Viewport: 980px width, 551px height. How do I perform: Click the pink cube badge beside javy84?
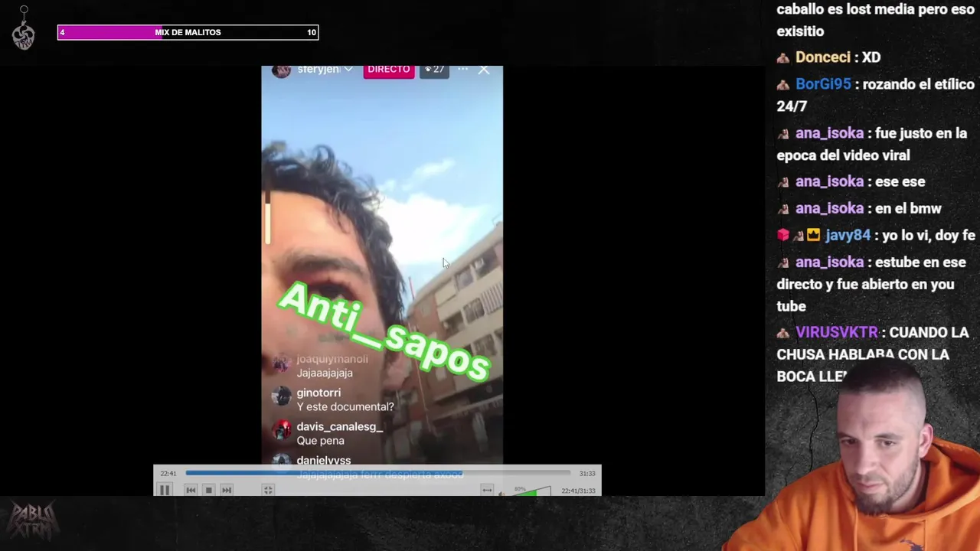(782, 236)
